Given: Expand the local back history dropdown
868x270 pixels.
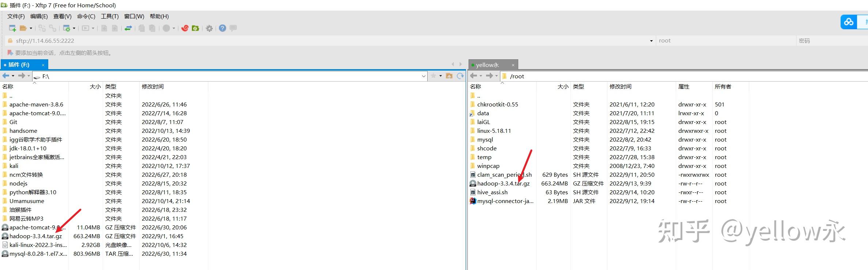Looking at the screenshot, I should [13, 76].
